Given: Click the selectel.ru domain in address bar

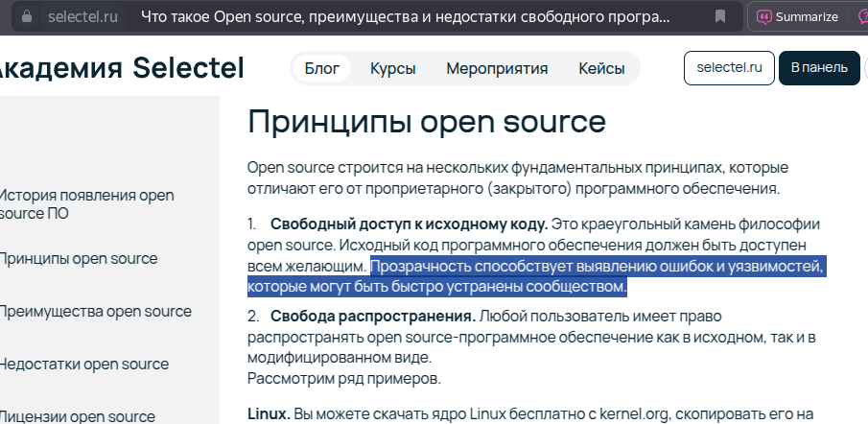Looking at the screenshot, I should pyautogui.click(x=82, y=16).
